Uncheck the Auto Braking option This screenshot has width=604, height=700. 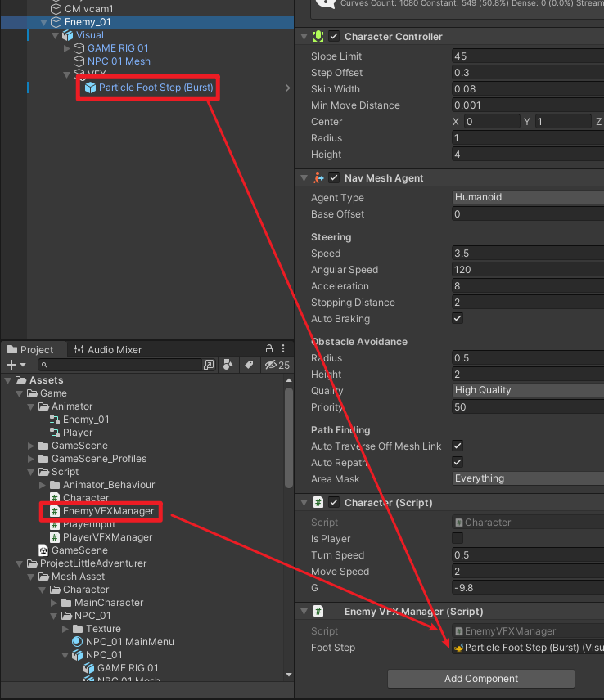458,319
